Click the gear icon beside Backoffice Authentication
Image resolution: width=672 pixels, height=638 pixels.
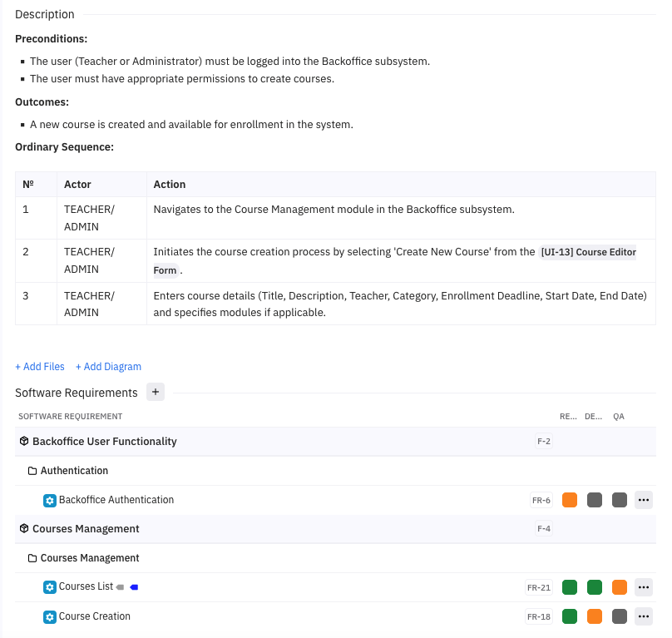pyautogui.click(x=50, y=501)
